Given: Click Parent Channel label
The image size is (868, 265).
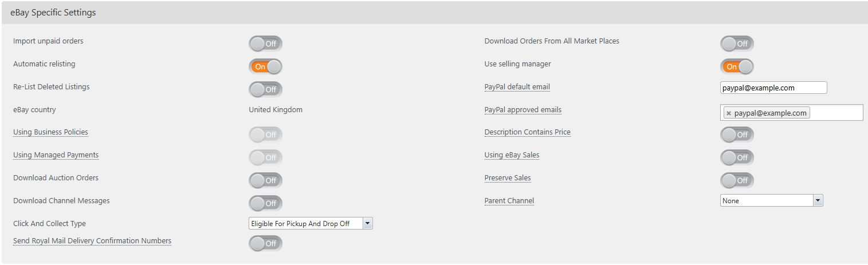Looking at the screenshot, I should 509,201.
